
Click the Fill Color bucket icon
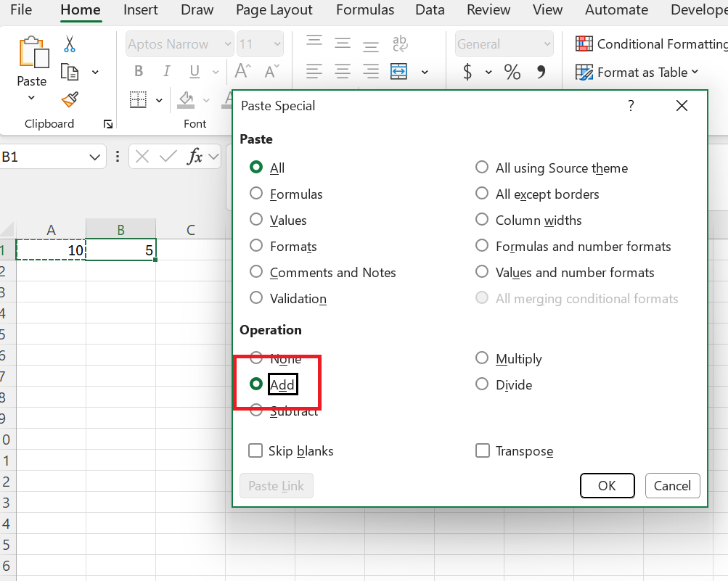pos(186,100)
